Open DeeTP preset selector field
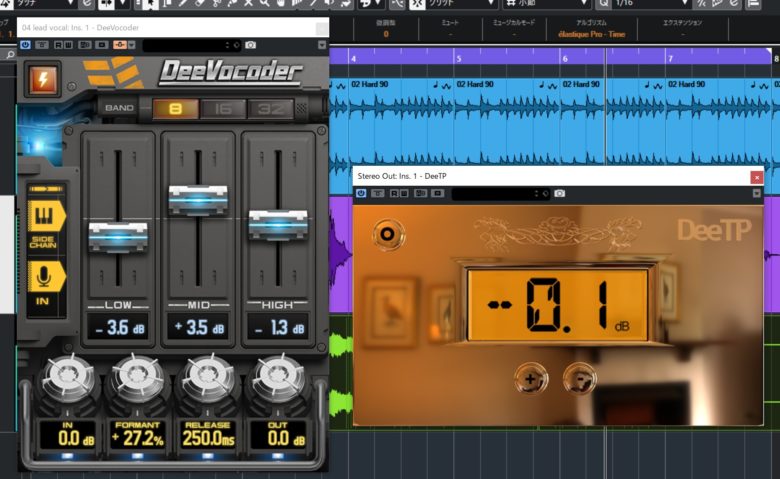 500,193
